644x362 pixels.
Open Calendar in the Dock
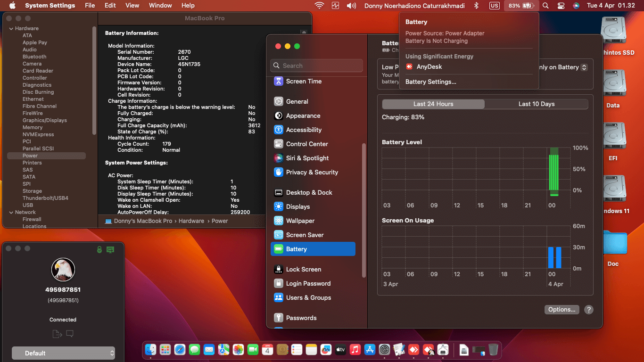click(x=267, y=350)
